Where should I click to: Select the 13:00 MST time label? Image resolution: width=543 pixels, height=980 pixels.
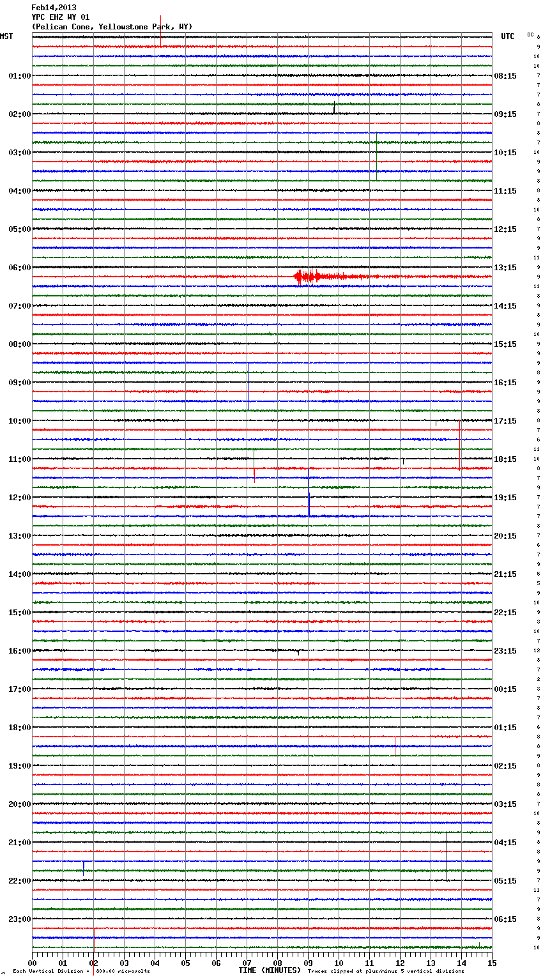(20, 536)
